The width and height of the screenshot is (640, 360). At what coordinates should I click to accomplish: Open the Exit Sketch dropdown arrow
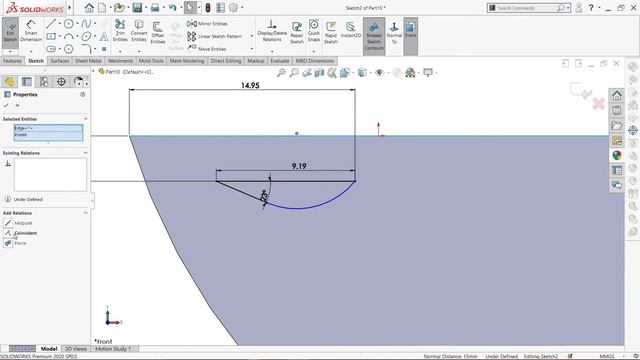click(x=10, y=51)
